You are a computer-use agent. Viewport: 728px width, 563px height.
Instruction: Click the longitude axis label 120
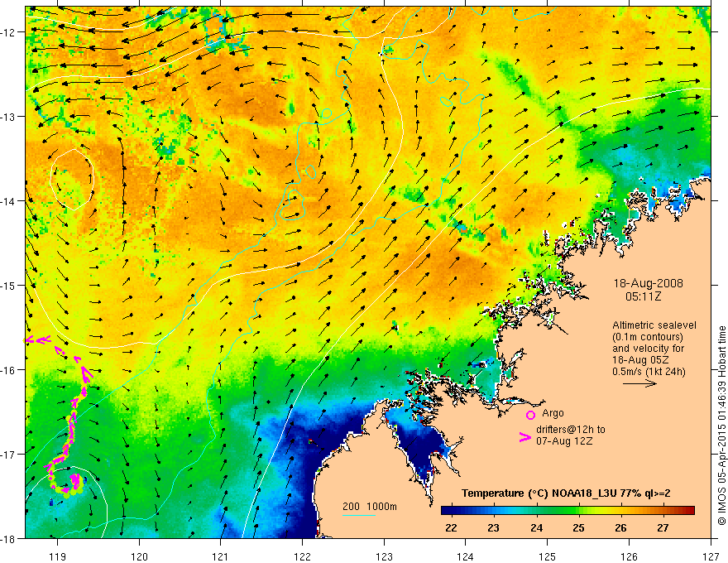tap(139, 556)
